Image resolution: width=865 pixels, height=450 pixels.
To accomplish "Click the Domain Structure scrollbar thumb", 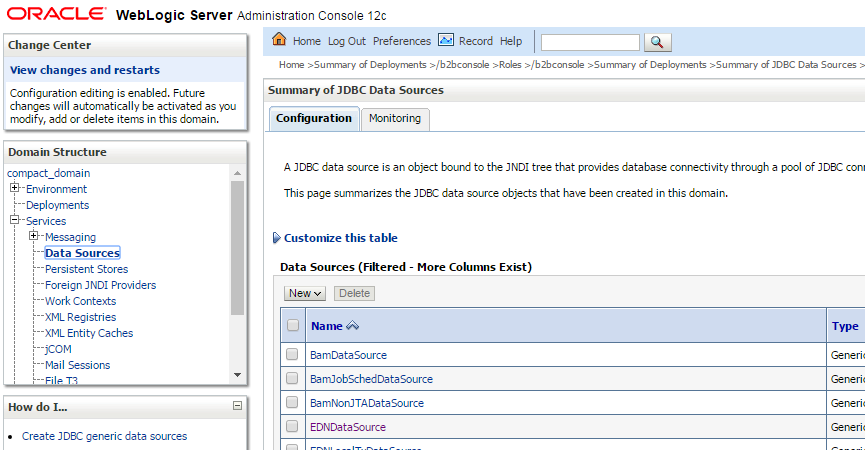I will [237, 248].
